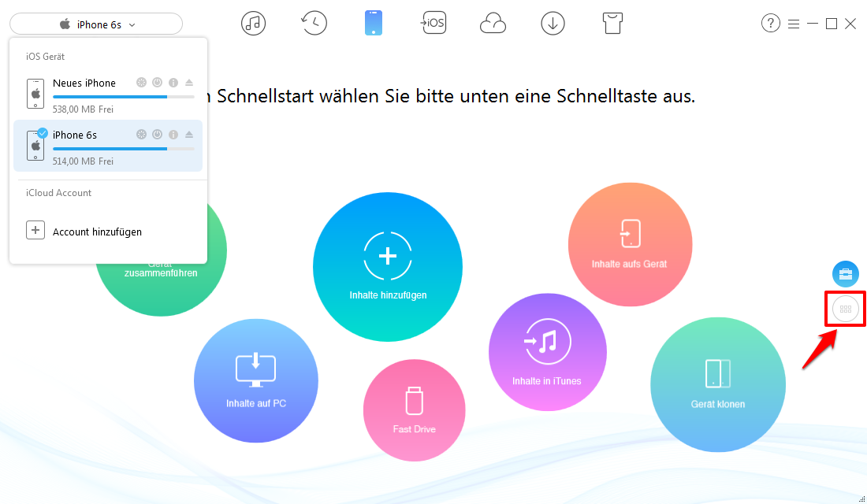Minimize the application window
This screenshot has width=867, height=504.
[x=813, y=24]
